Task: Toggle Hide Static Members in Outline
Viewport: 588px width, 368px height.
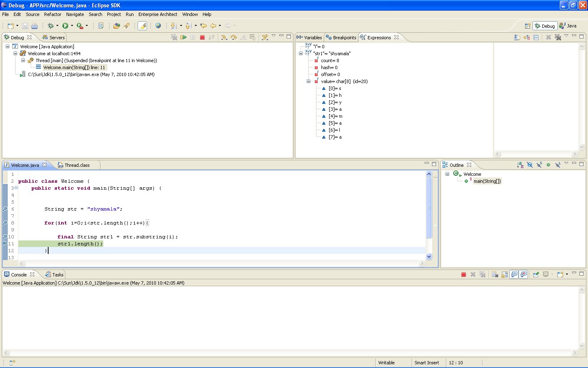Action: point(539,165)
